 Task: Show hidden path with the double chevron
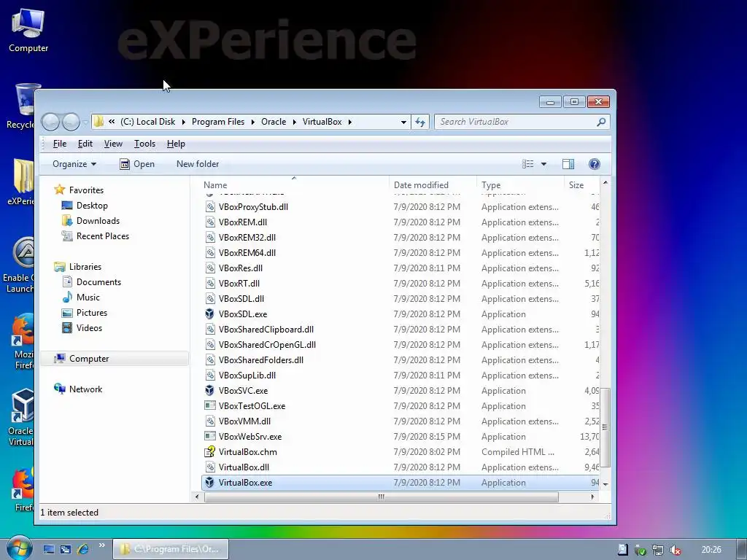click(112, 122)
